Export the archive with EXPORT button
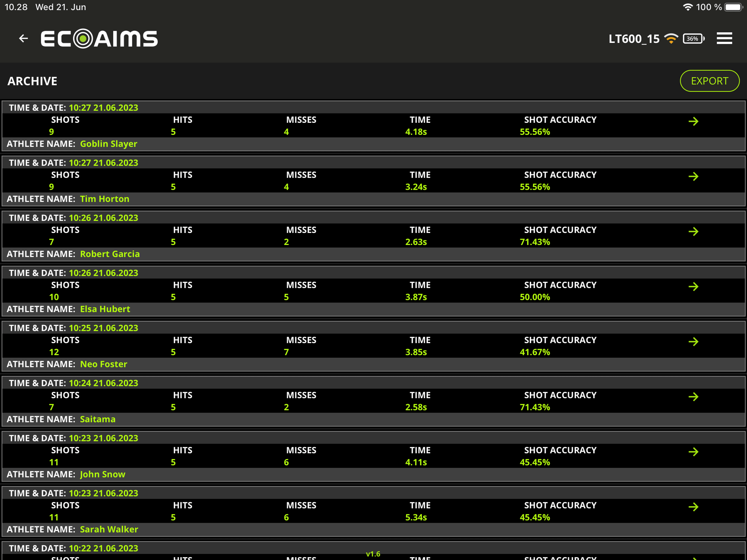Viewport: 747px width, 560px height. click(710, 81)
